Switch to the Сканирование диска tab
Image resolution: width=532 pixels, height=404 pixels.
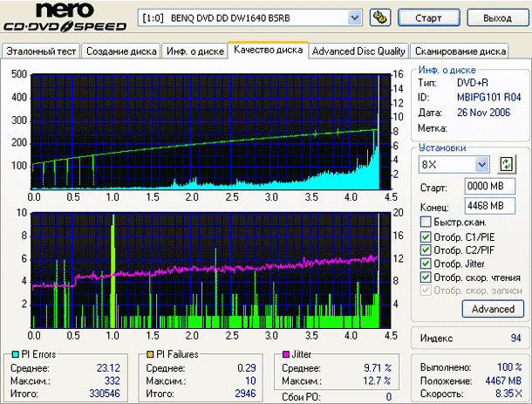point(460,51)
